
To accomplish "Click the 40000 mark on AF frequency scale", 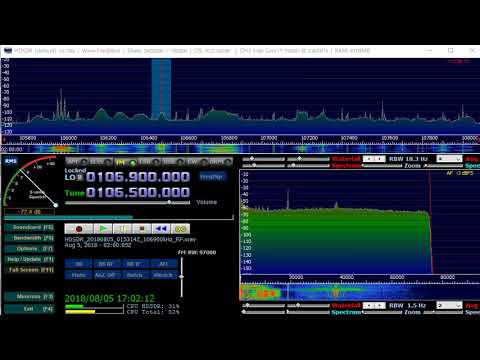I will pyautogui.click(x=347, y=277).
